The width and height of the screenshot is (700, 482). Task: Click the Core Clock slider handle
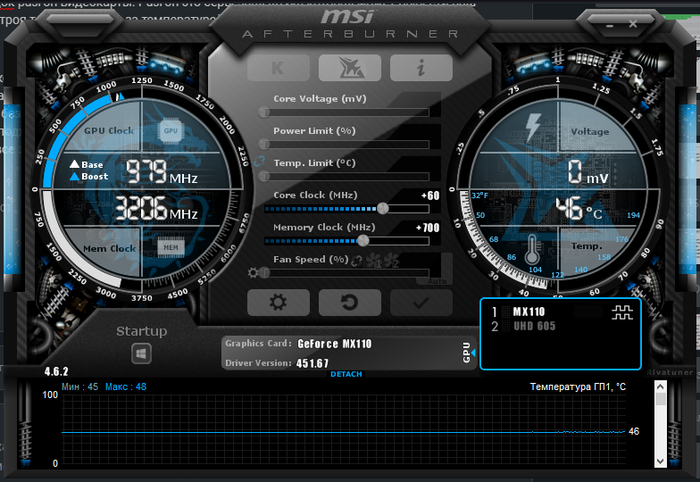[382, 208]
